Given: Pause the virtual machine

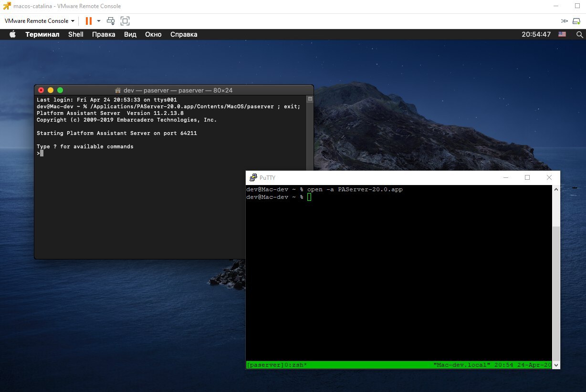Looking at the screenshot, I should pos(89,21).
